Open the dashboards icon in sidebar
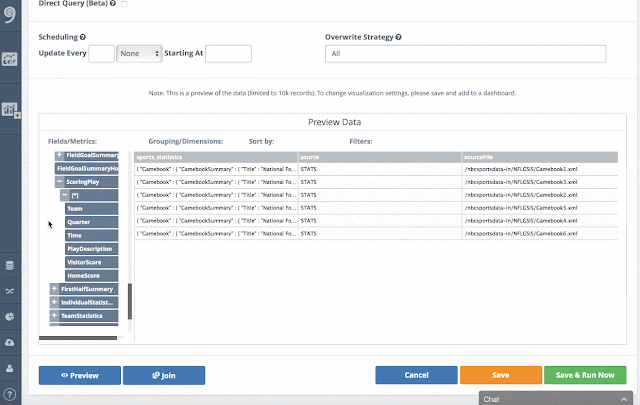The image size is (640, 405). 9,59
